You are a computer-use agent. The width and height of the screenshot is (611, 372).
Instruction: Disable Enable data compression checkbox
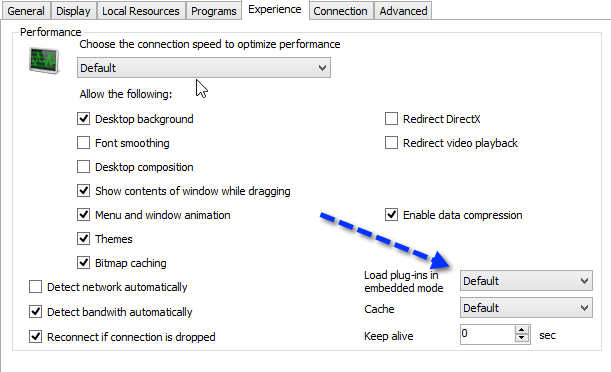(x=391, y=215)
